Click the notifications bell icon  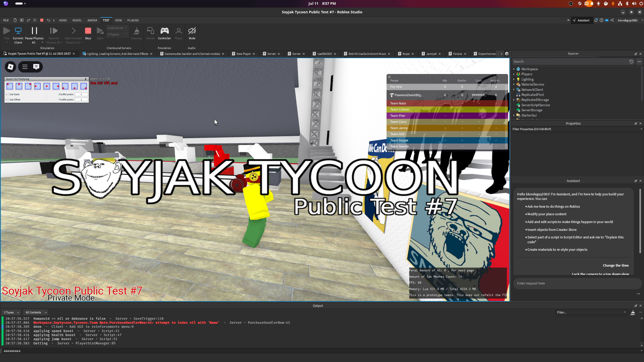(596, 20)
